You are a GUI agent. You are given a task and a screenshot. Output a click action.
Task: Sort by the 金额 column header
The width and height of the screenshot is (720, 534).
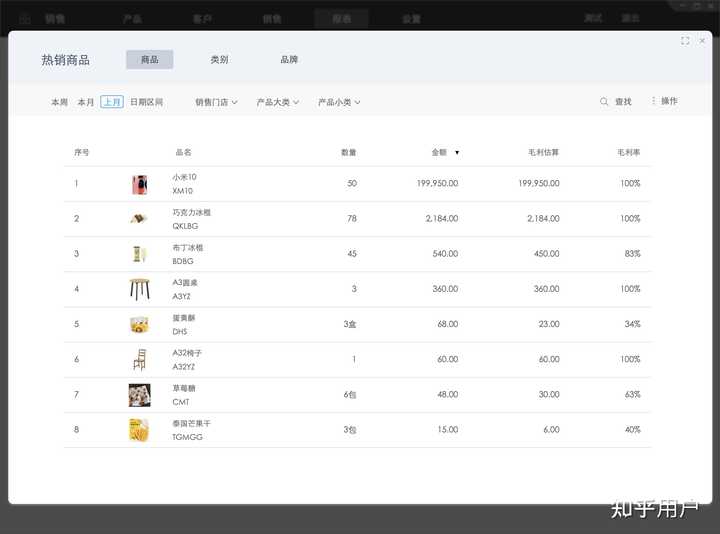click(439, 152)
